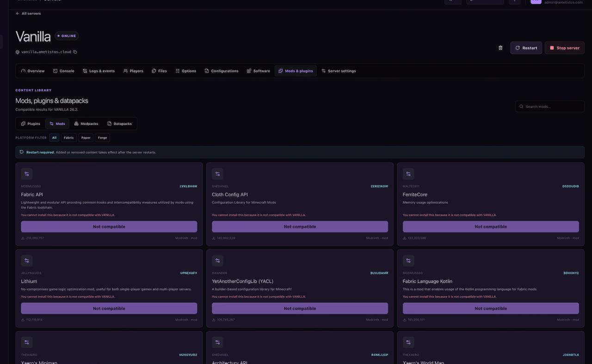This screenshot has height=364, width=592.
Task: Click Not compatible button on Fabric Language Kotlin
Action: [491, 308]
